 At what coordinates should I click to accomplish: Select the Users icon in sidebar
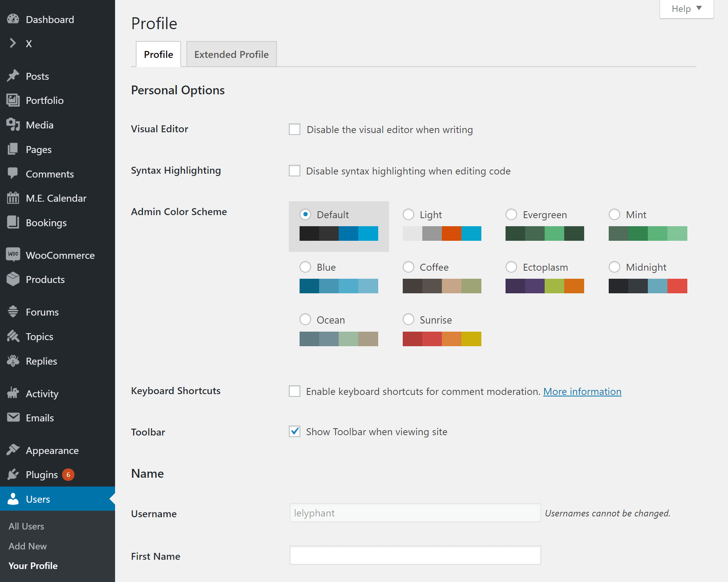[x=13, y=499]
